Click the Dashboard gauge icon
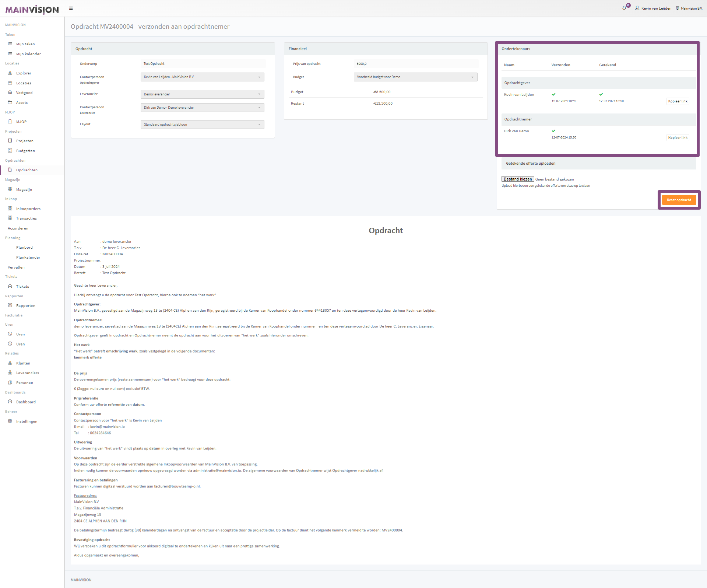The image size is (707, 588). (x=10, y=402)
